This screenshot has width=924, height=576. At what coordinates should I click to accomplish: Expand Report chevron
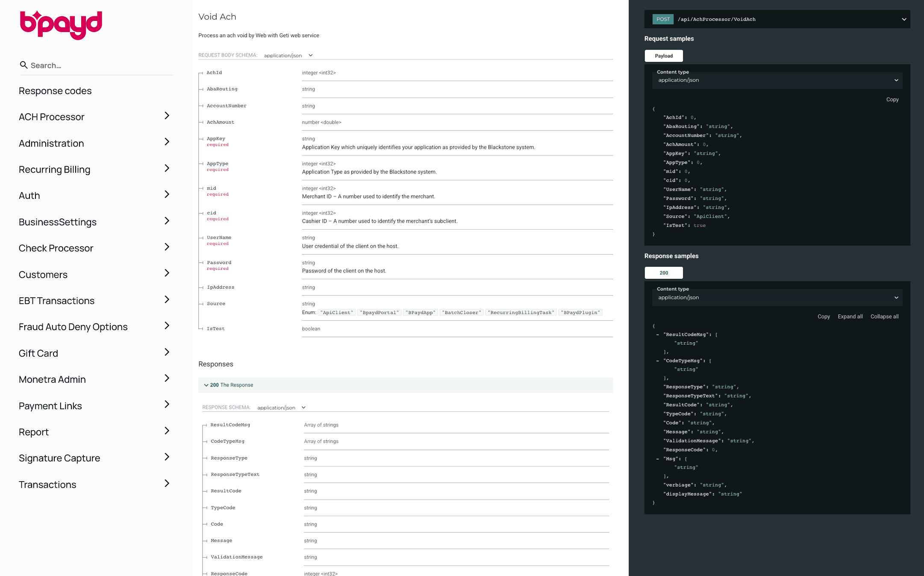[167, 431]
